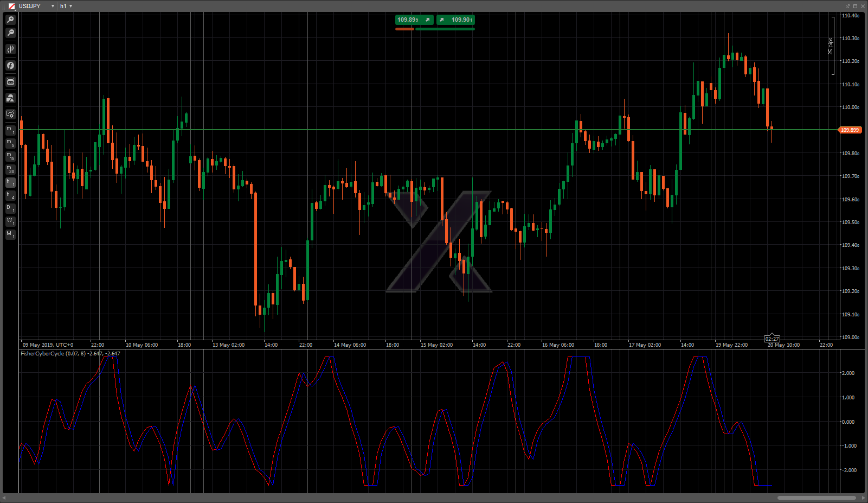Open the candlestick chart type icon
The height and width of the screenshot is (503, 868).
[10, 49]
